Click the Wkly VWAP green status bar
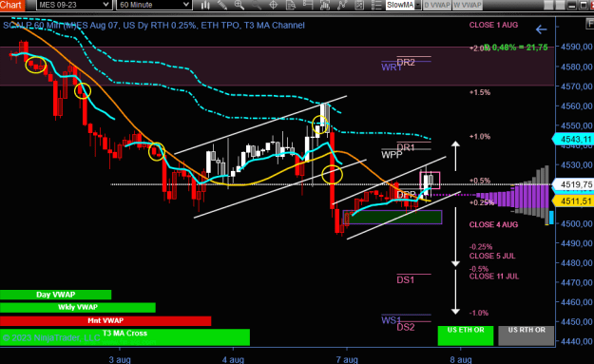The width and height of the screenshot is (594, 364). tap(78, 307)
